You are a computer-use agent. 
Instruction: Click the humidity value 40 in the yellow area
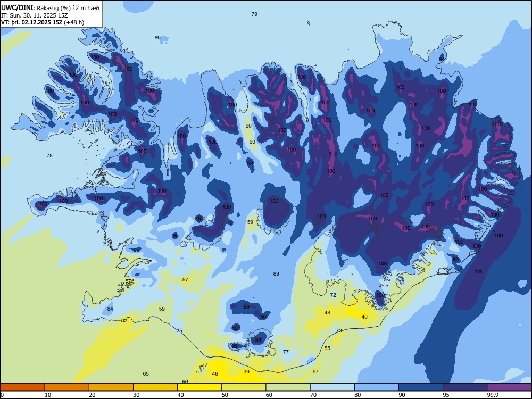[x=364, y=317]
